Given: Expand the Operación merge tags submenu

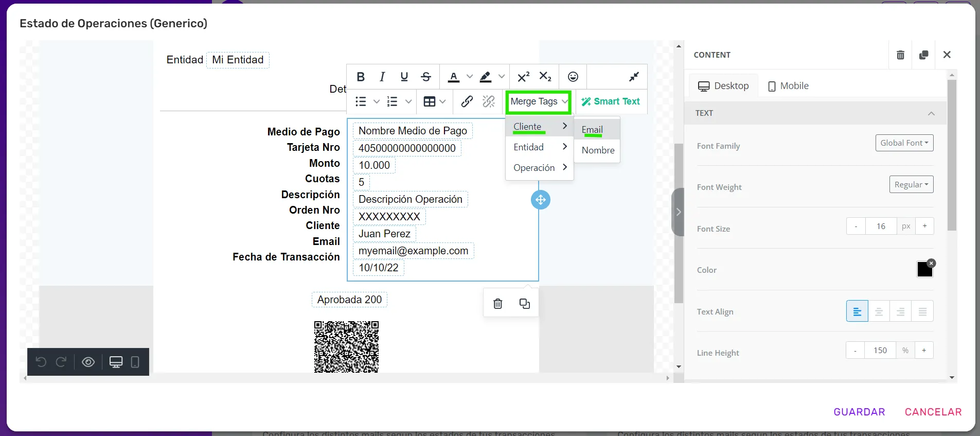Looking at the screenshot, I should pyautogui.click(x=540, y=167).
